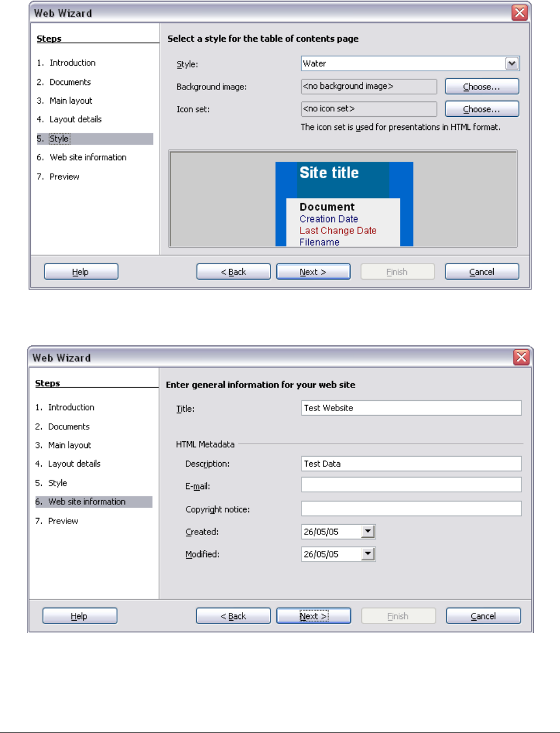560x733 pixels.
Task: Select step 4 Layout details in upper wizard
Action: [69, 119]
